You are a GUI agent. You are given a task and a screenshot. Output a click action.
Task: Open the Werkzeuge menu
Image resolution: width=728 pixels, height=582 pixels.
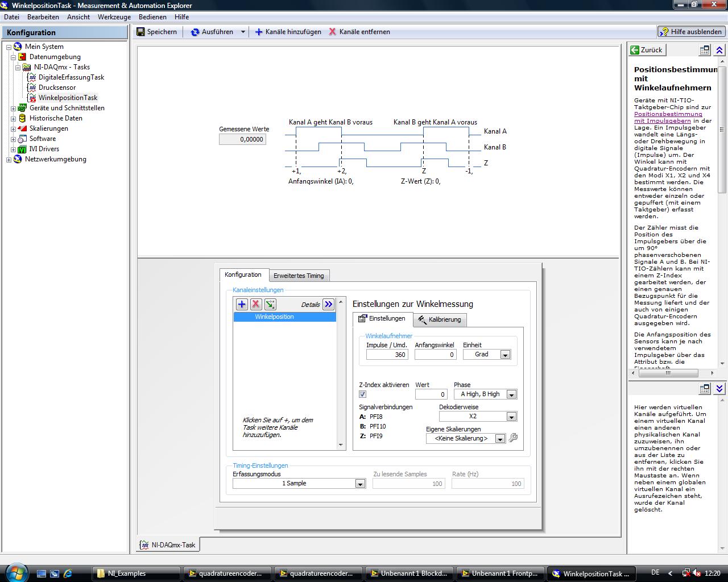pyautogui.click(x=114, y=17)
